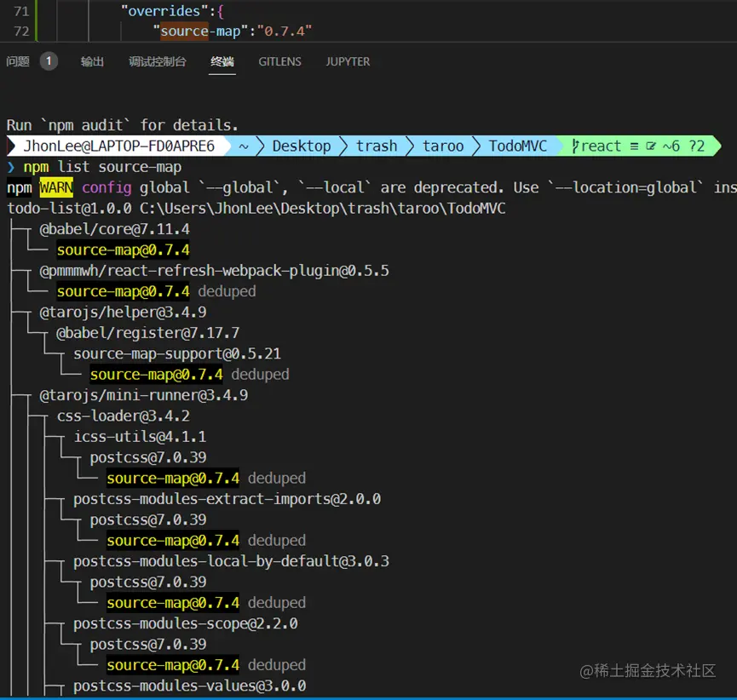
Task: Click source-map@0.7.4 under postcss-modules-scope postcss
Action: coord(173,665)
